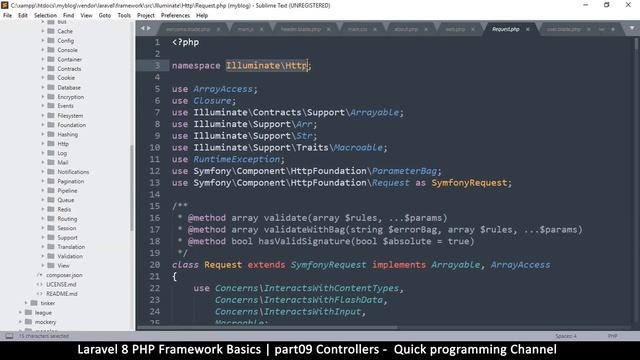This screenshot has width=640, height=360.
Task: Click the Pipeline folder icon
Action: click(x=51, y=191)
